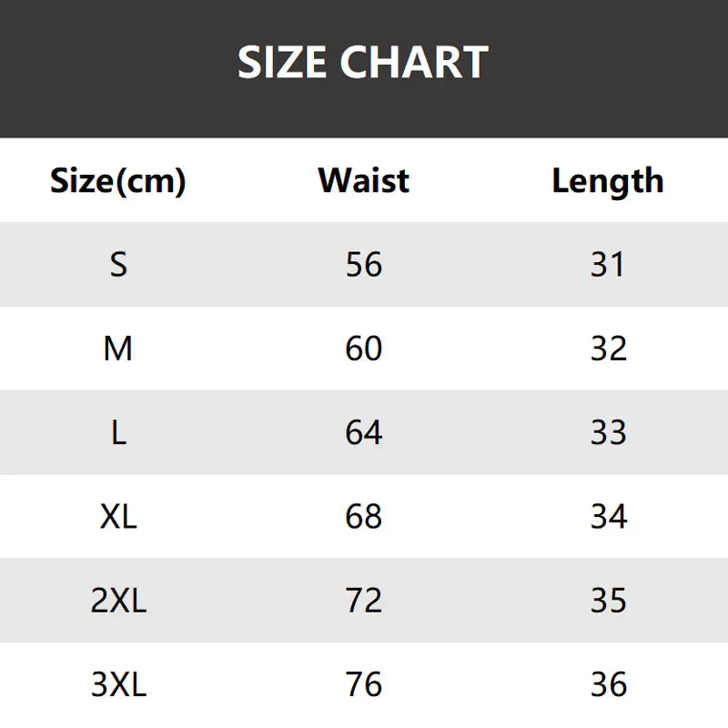Select the Size(cm) column header
This screenshot has height=728, width=728.
tap(118, 180)
